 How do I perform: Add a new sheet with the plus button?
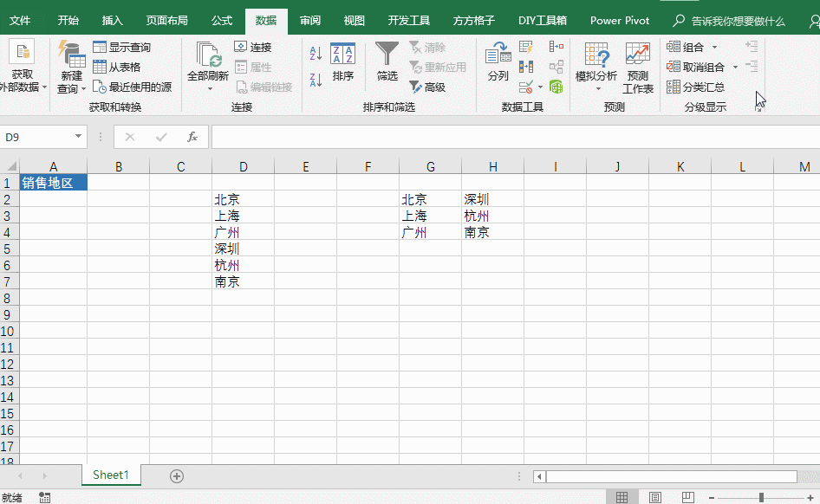[177, 475]
